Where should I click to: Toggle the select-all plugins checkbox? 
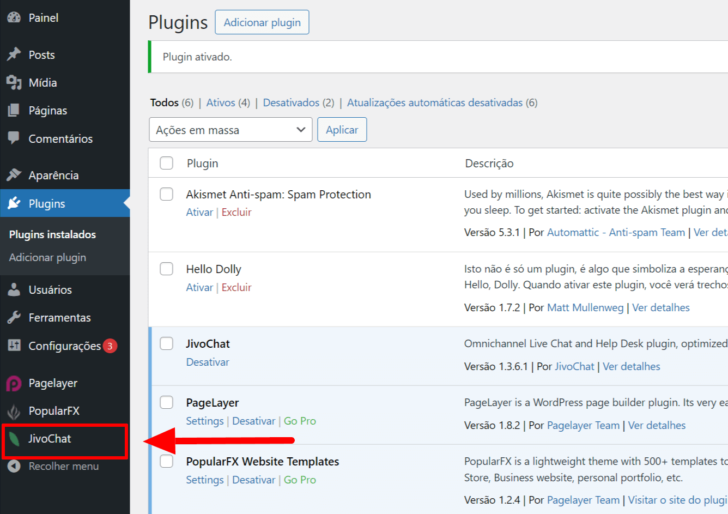(166, 163)
